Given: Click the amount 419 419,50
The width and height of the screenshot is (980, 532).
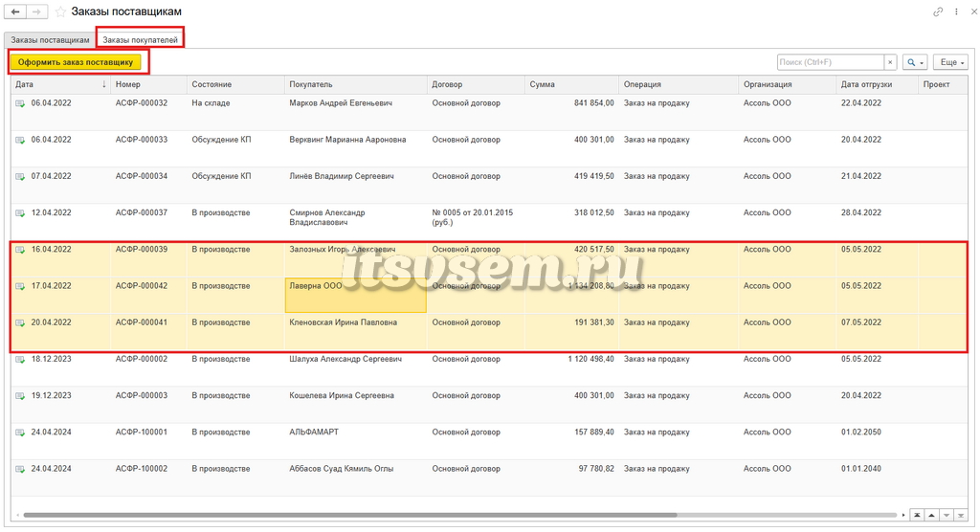Looking at the screenshot, I should coord(593,176).
